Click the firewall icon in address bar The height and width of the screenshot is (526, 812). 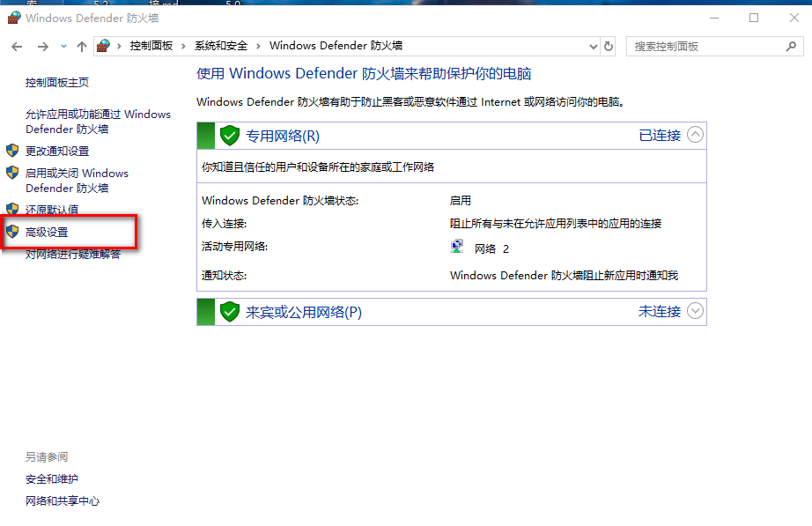[105, 46]
